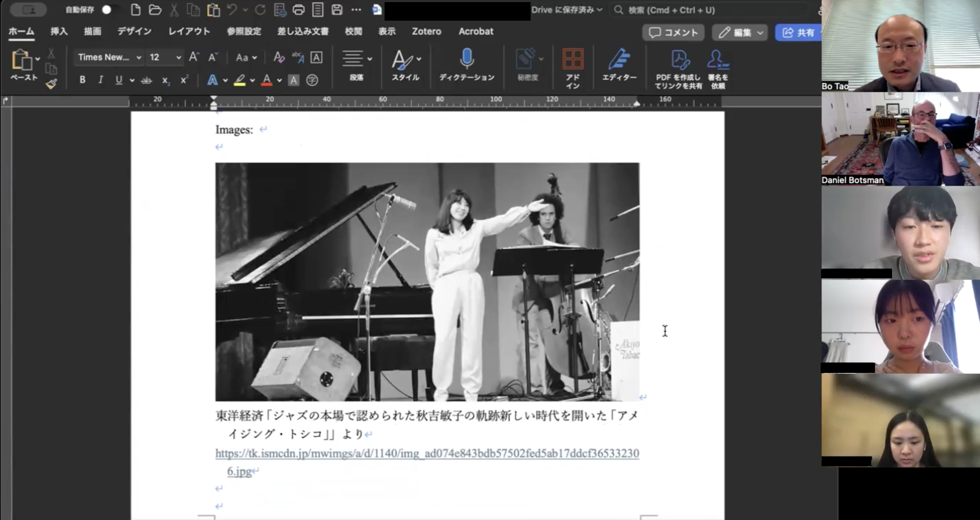
Task: Click the cut scissors icon in title bar
Action: [x=174, y=10]
